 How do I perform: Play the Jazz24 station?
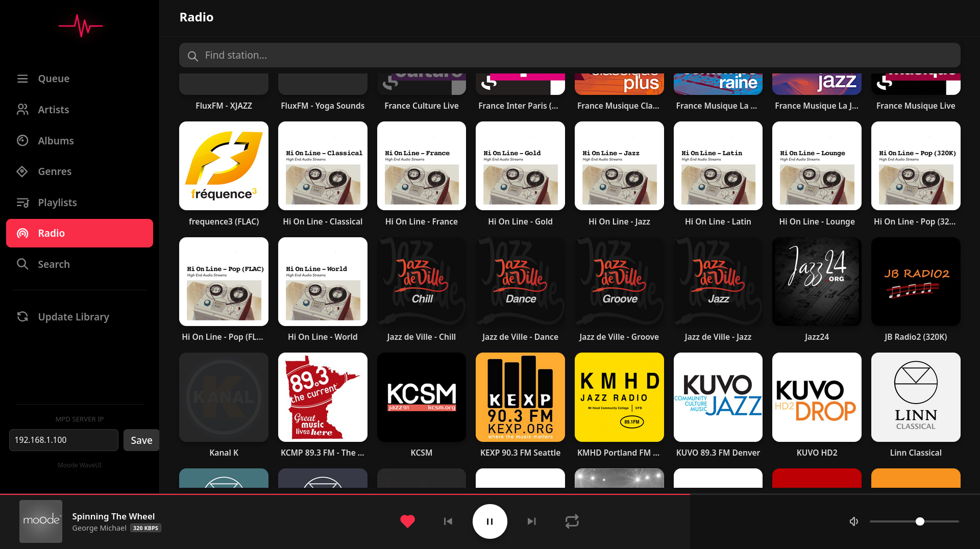point(817,282)
